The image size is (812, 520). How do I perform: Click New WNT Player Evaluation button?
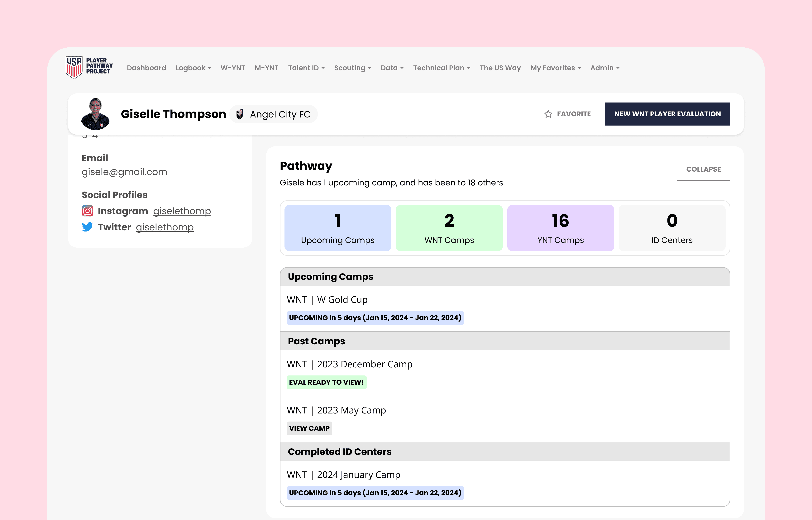point(667,114)
